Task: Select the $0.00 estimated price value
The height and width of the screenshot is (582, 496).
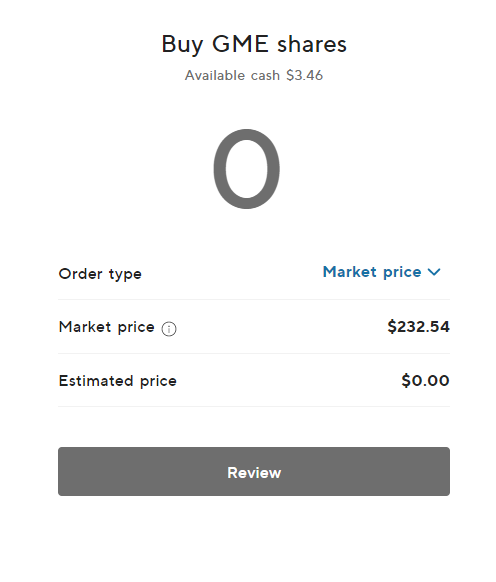Action: click(x=425, y=380)
